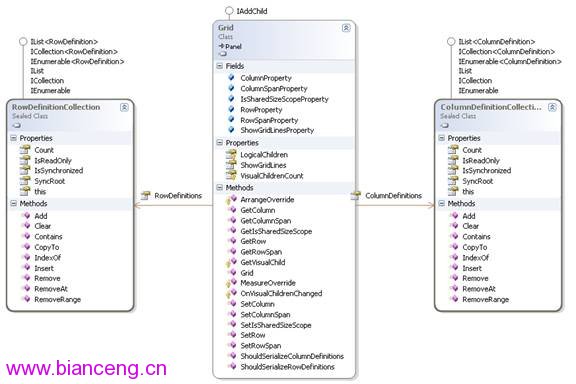Select the ColumnDefinitionCollecti... class title
This screenshot has height=384, width=576.
coord(491,107)
